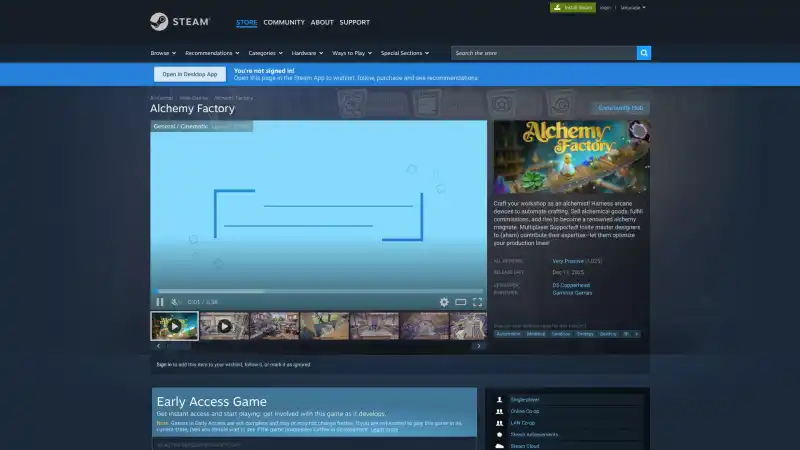Open the Categories dropdown
Image resolution: width=800 pixels, height=450 pixels.
pos(265,53)
